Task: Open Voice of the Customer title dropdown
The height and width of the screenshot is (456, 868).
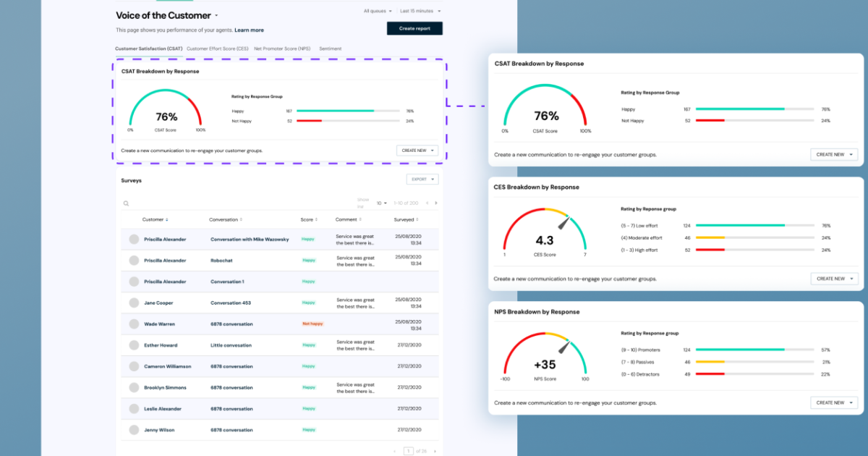Action: click(216, 16)
